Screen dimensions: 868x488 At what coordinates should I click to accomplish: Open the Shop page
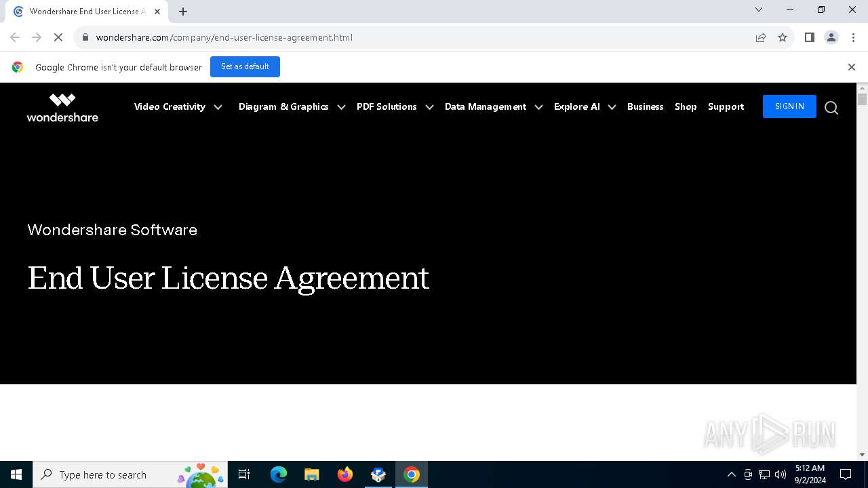coord(686,107)
